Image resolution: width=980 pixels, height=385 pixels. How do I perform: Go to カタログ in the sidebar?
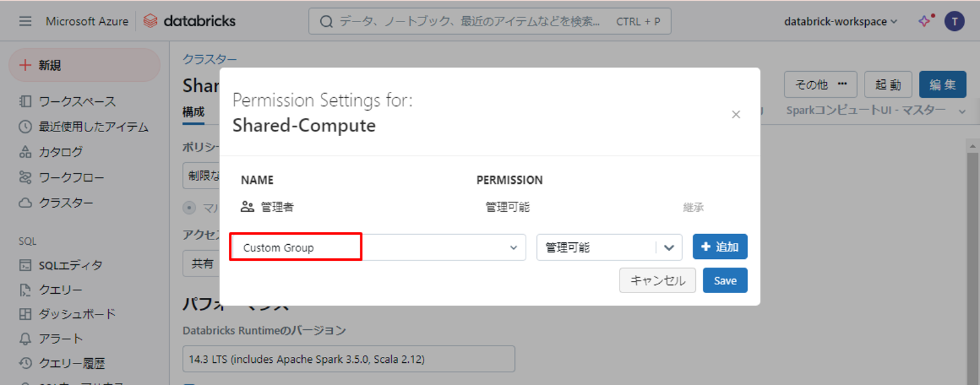pos(60,152)
